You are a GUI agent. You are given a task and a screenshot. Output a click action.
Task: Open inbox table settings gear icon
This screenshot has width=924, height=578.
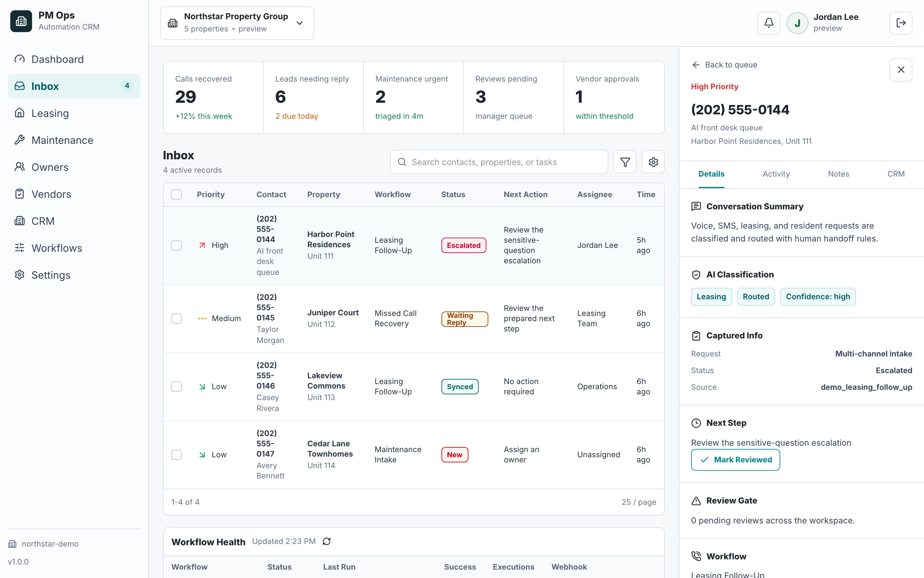pyautogui.click(x=653, y=162)
